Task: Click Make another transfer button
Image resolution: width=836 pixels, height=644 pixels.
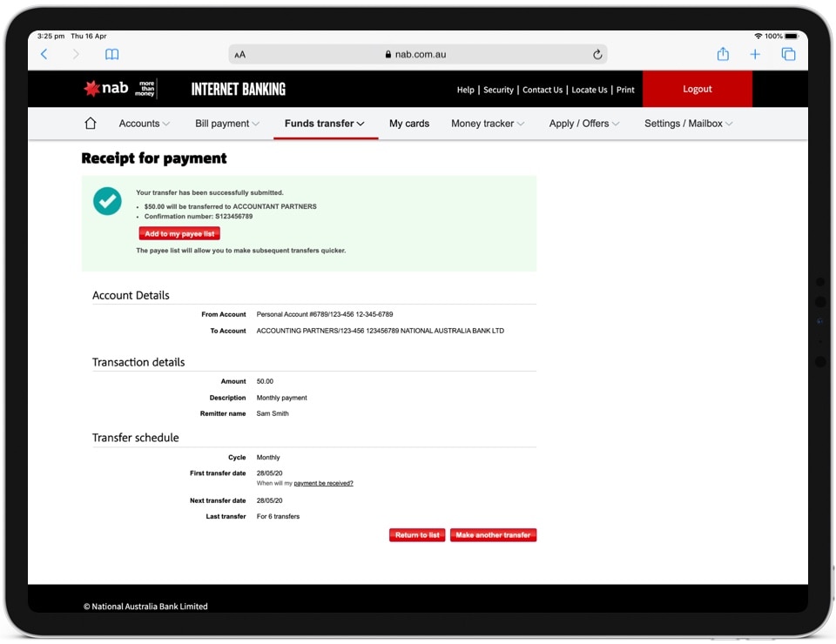Action: [x=493, y=535]
